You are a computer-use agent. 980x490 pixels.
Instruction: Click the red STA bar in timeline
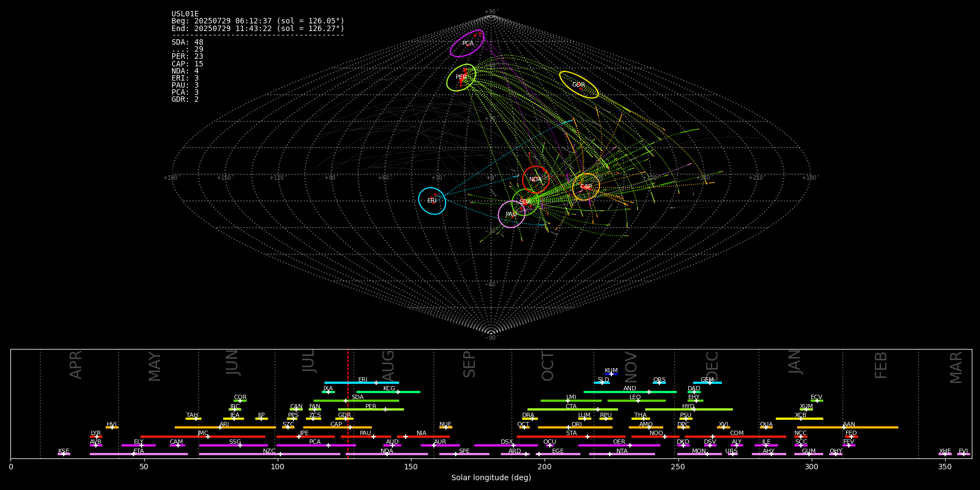[x=571, y=436]
